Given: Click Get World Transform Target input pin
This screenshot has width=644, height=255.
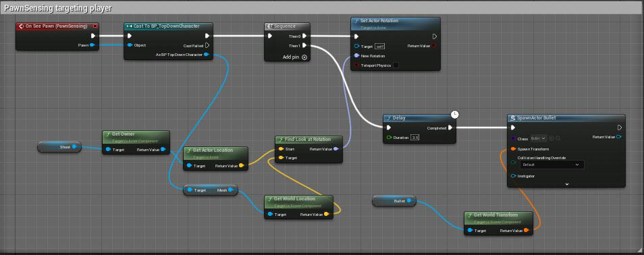Looking at the screenshot, I should point(470,230).
